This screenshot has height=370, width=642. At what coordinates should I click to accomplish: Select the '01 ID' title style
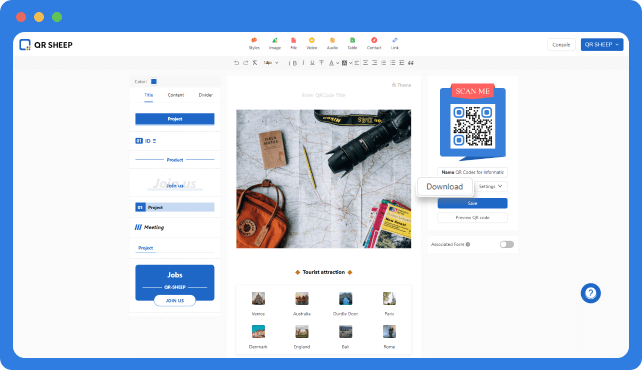[x=146, y=141]
